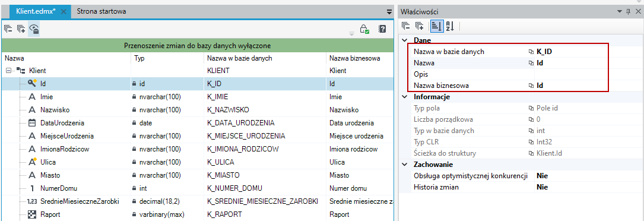Image resolution: width=644 pixels, height=221 pixels.
Task: Click the Miejsce urodzenia business name cell
Action: click(359, 136)
